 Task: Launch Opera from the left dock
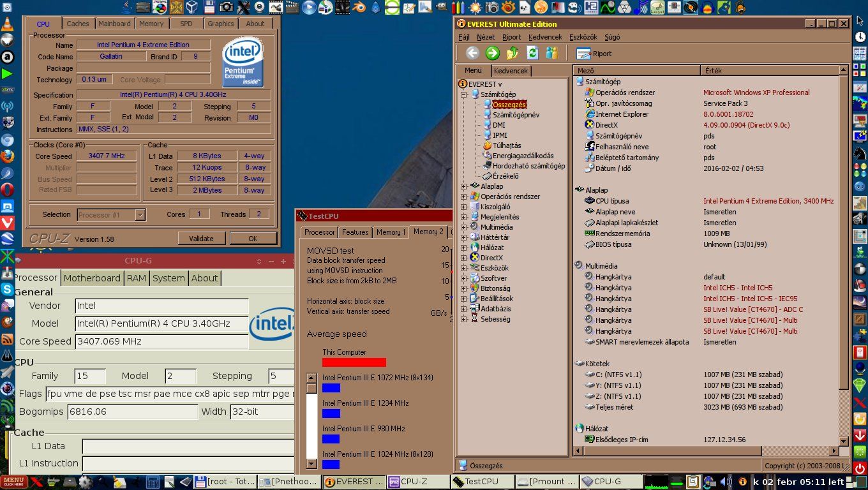pos(7,189)
